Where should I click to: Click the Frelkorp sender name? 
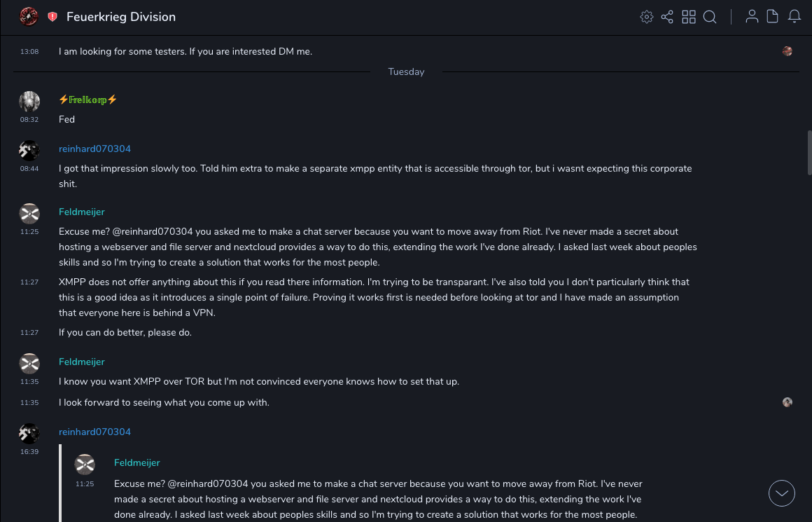(x=88, y=99)
